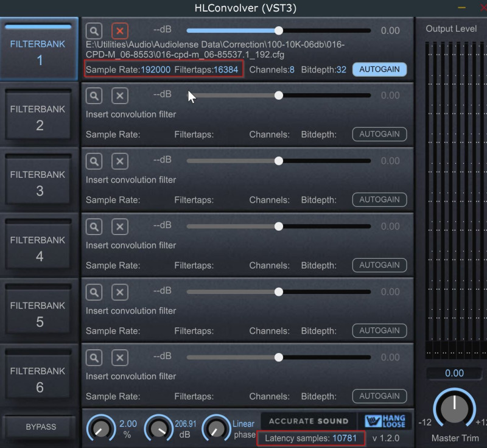Click magnifier icon in Filterbank 5 row
The height and width of the screenshot is (448, 487).
click(94, 292)
